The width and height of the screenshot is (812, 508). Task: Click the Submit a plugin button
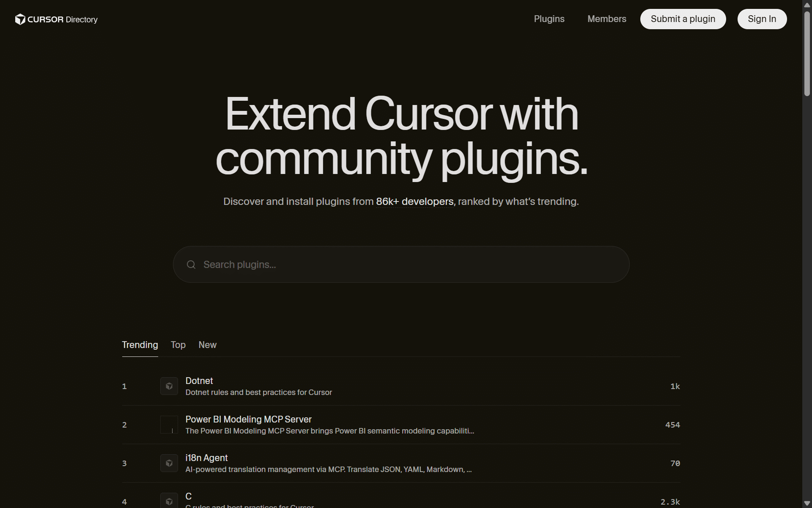click(x=683, y=19)
